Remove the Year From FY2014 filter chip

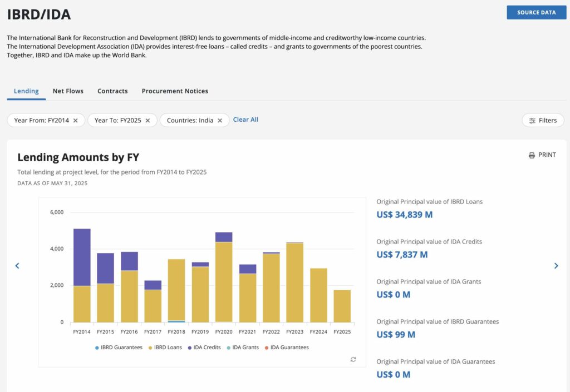click(x=75, y=121)
